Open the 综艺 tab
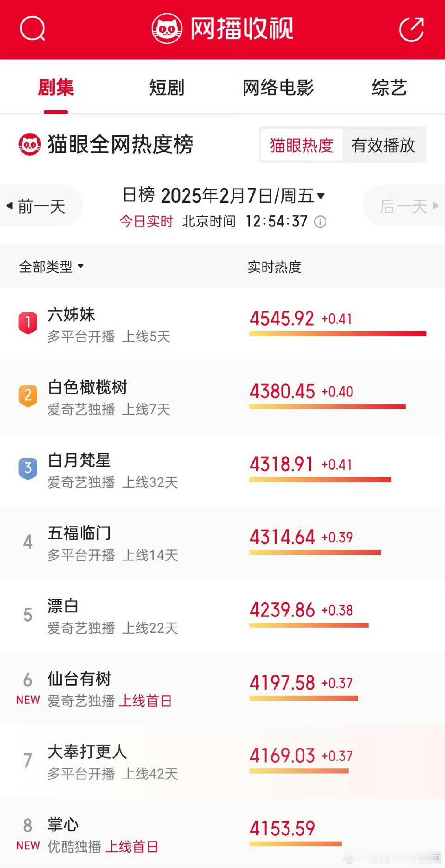Screen dimensions: 445x868 [389, 88]
